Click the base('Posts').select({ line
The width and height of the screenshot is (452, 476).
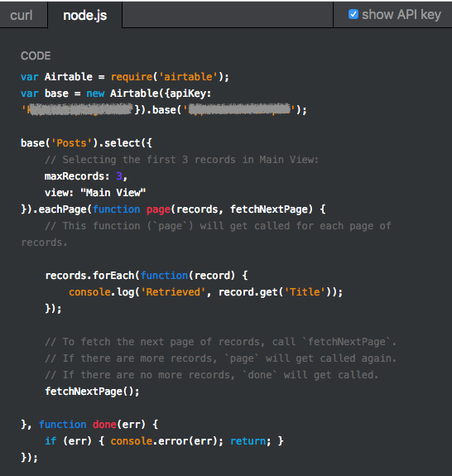[x=86, y=143]
